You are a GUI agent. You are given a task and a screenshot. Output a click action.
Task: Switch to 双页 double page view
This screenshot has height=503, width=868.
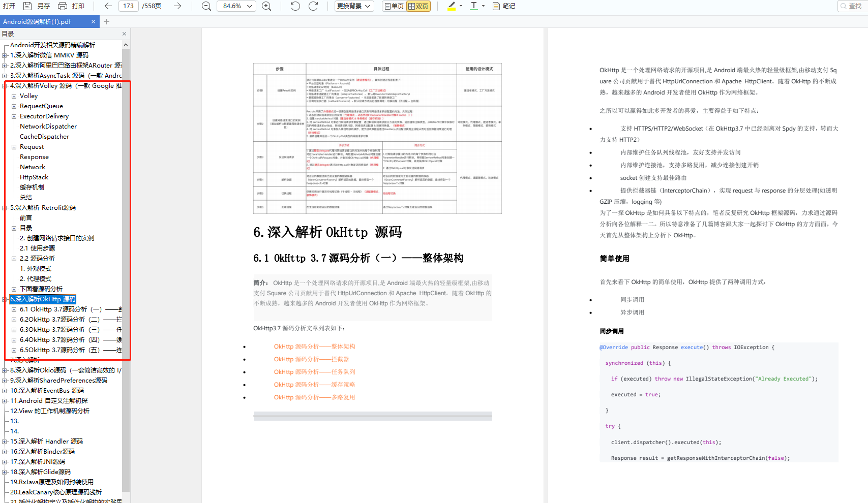[418, 6]
